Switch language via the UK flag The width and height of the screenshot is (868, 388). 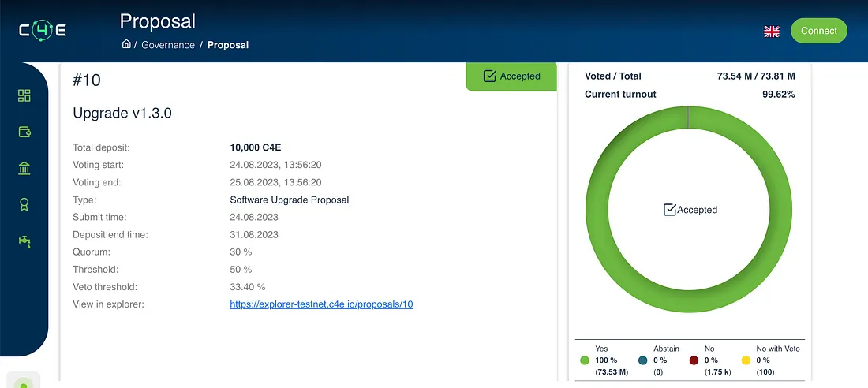tap(772, 32)
